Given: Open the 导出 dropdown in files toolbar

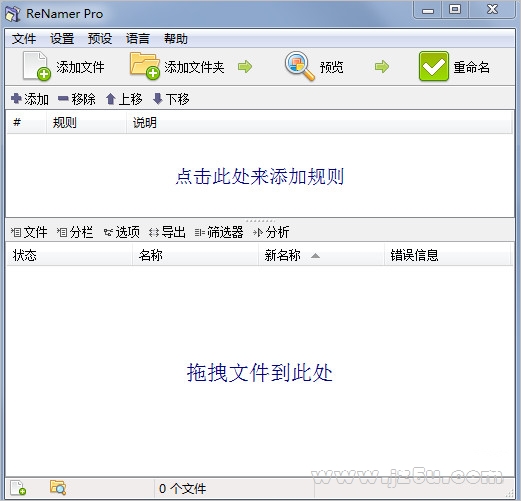Looking at the screenshot, I should tap(167, 232).
